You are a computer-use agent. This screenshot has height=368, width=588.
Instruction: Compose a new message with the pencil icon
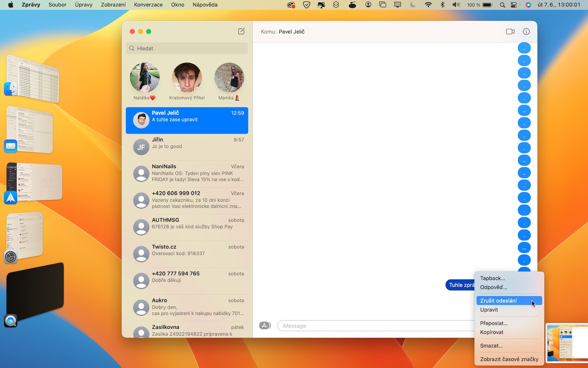[241, 31]
